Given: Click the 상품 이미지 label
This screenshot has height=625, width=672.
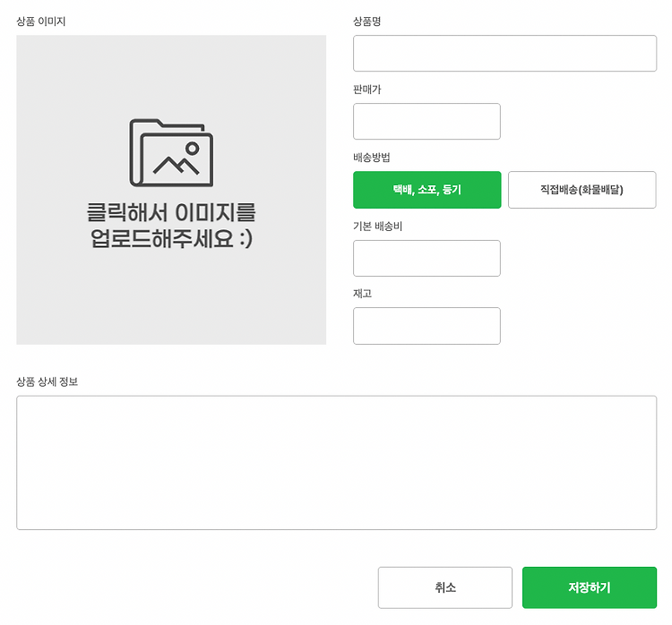Looking at the screenshot, I should coord(40,21).
